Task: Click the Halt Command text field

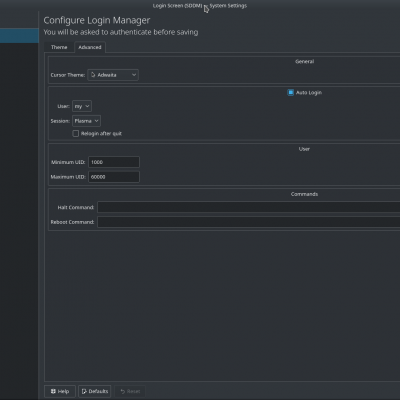Action: point(249,207)
